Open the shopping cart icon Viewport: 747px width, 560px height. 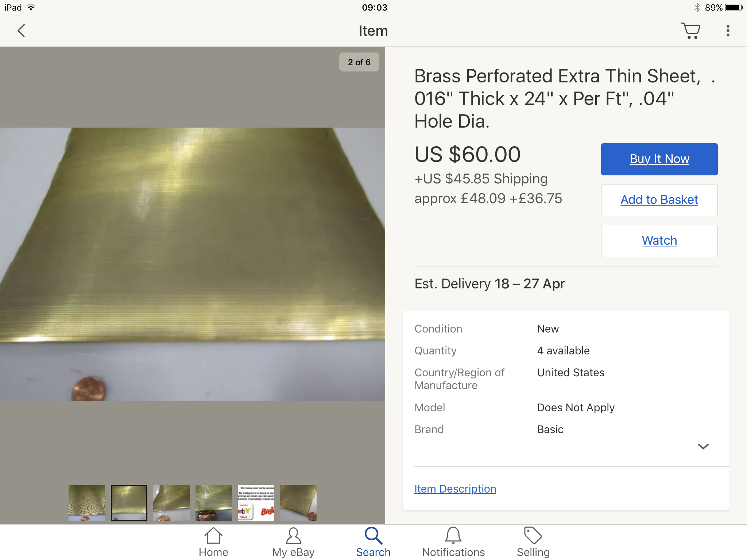690,31
